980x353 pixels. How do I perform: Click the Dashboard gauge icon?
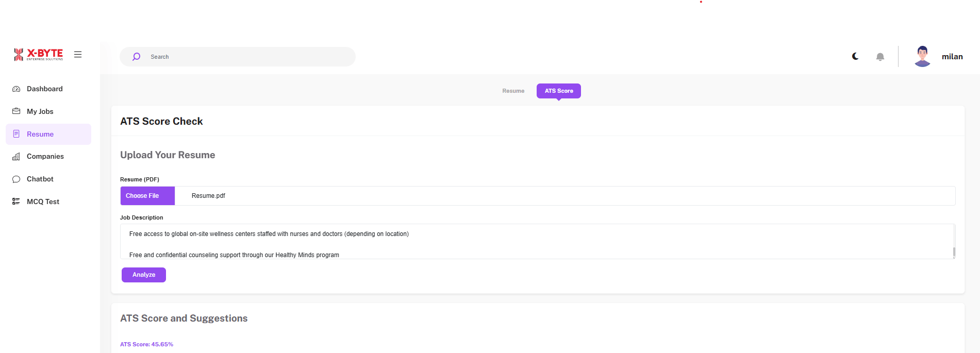tap(16, 89)
